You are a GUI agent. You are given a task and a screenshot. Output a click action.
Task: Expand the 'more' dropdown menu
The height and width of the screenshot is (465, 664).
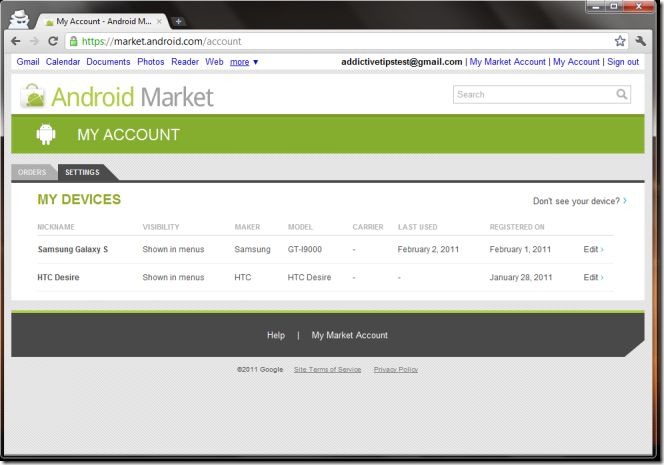244,62
